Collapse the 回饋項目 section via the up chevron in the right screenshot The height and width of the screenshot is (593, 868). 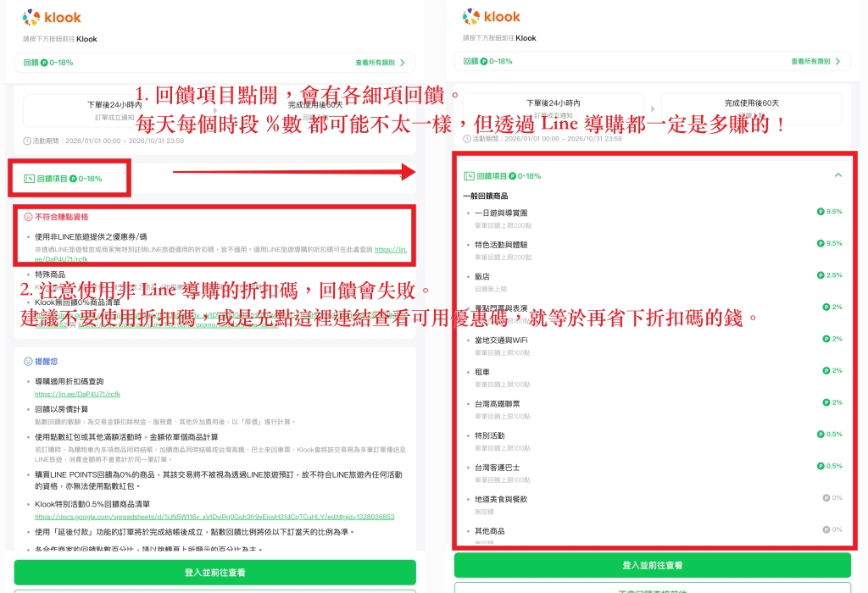point(838,175)
